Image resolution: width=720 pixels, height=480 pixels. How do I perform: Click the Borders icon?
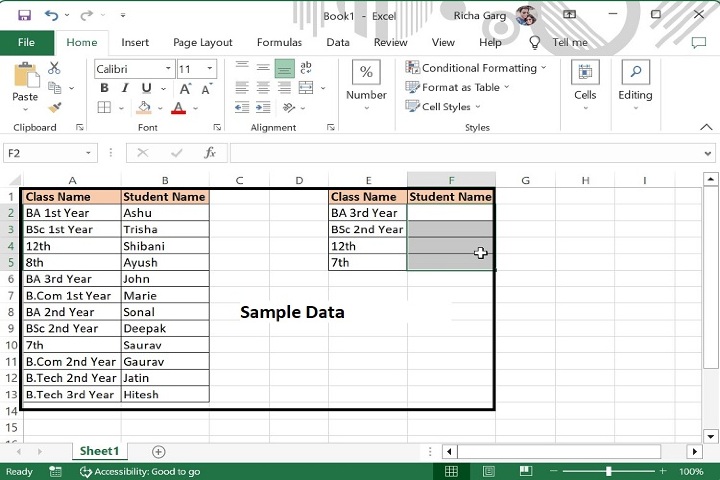coord(104,108)
